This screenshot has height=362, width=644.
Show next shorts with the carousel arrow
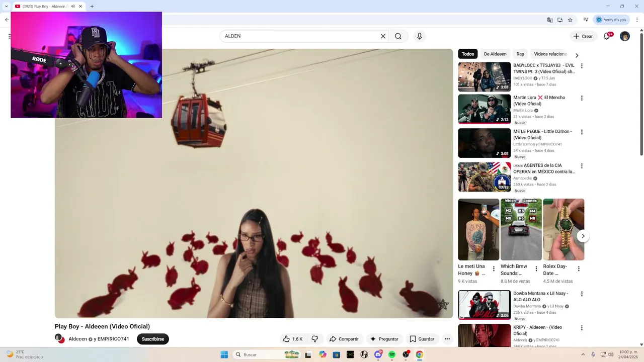[583, 236]
